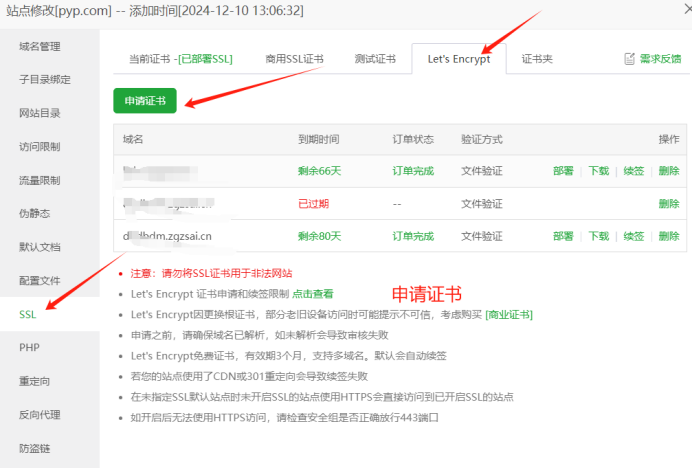Switch to 当前证书 tab

click(x=180, y=59)
